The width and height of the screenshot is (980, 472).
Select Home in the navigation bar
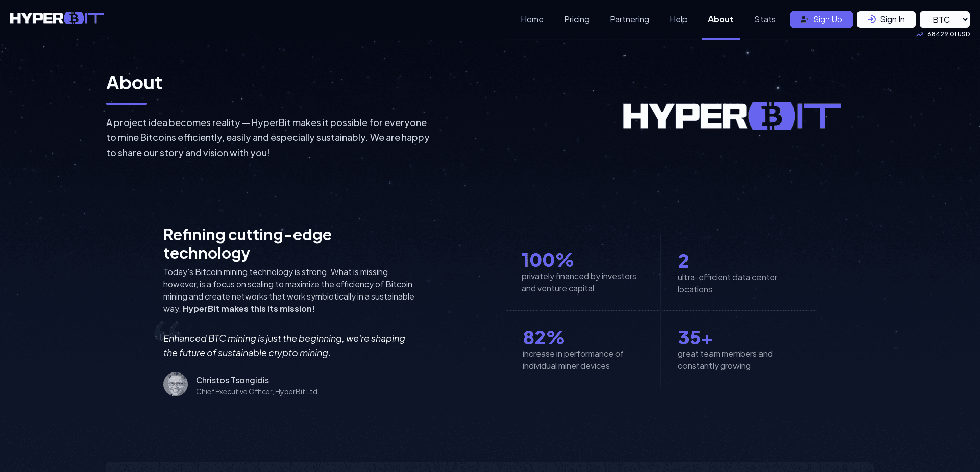[532, 19]
